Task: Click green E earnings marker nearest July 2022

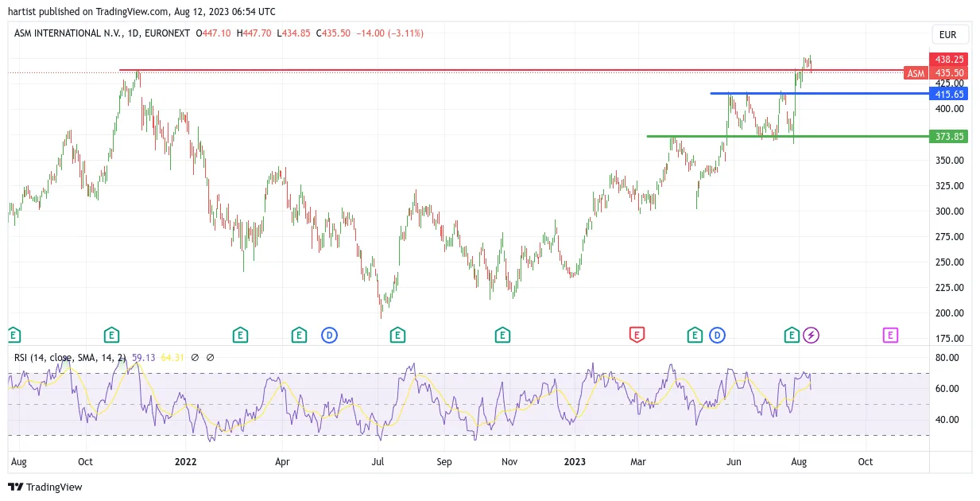Action: (x=397, y=335)
